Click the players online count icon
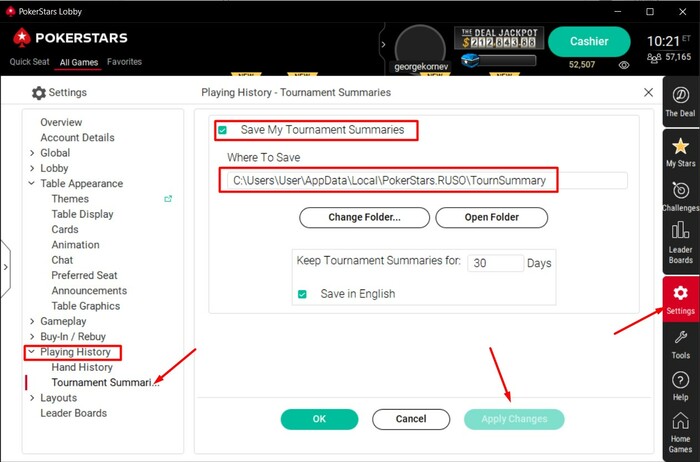Viewport: 700px width, 462px height. (x=654, y=58)
